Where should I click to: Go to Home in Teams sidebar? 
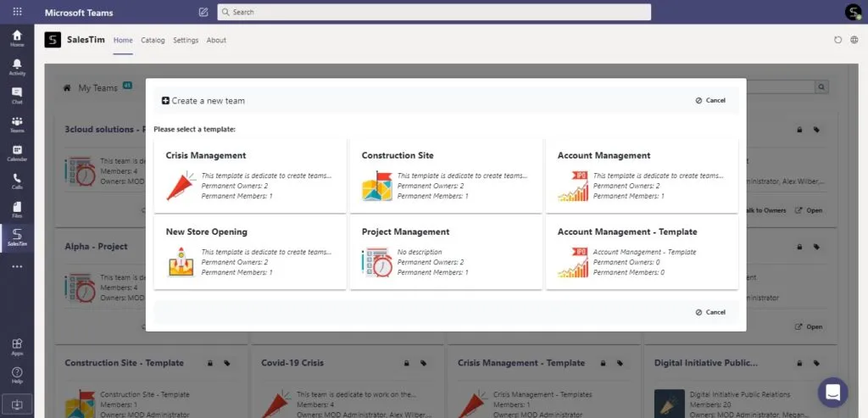tap(17, 38)
